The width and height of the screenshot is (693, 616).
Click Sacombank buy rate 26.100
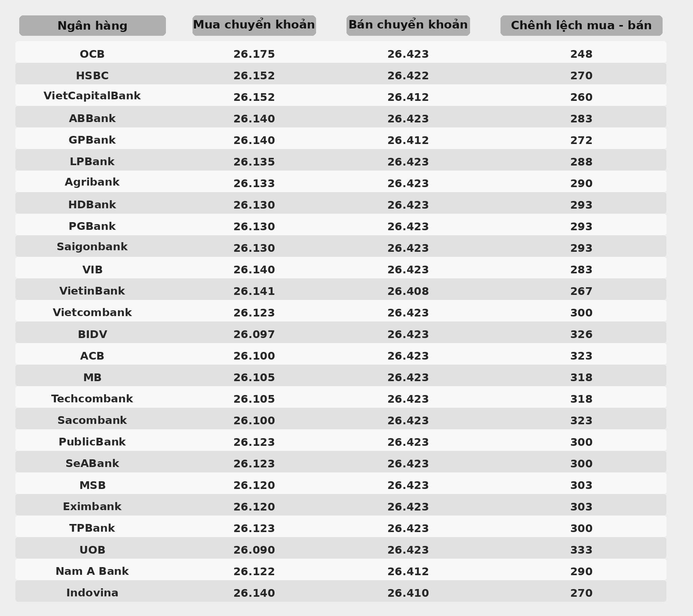tap(254, 421)
